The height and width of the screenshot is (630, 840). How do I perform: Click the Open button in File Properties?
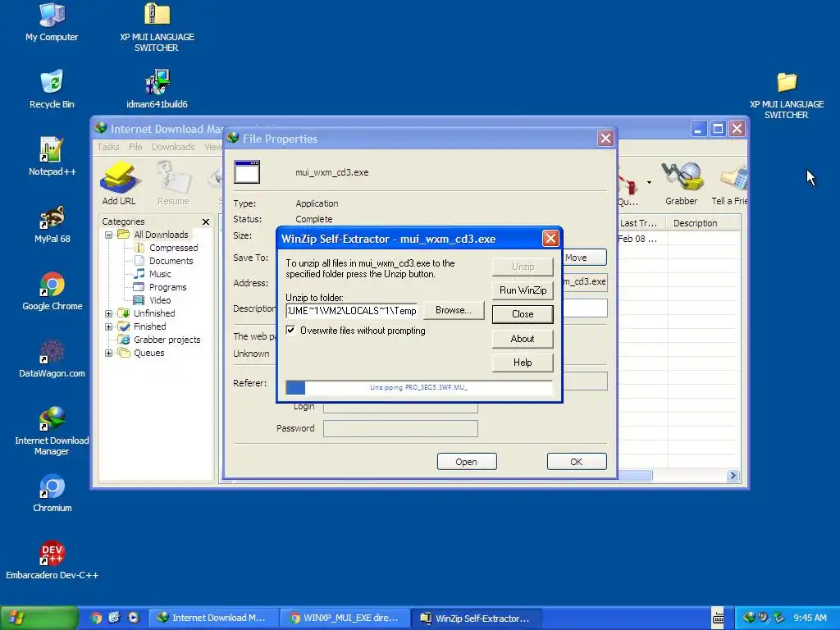point(467,462)
